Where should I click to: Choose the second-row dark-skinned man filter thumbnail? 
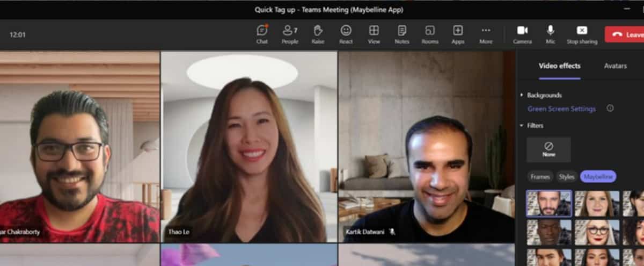click(549, 232)
